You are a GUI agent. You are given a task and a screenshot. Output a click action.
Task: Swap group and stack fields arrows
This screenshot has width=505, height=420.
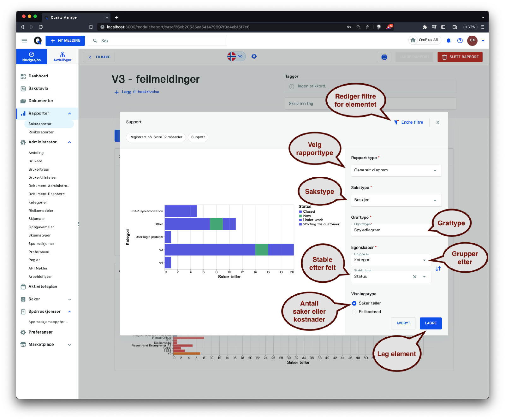coord(438,269)
